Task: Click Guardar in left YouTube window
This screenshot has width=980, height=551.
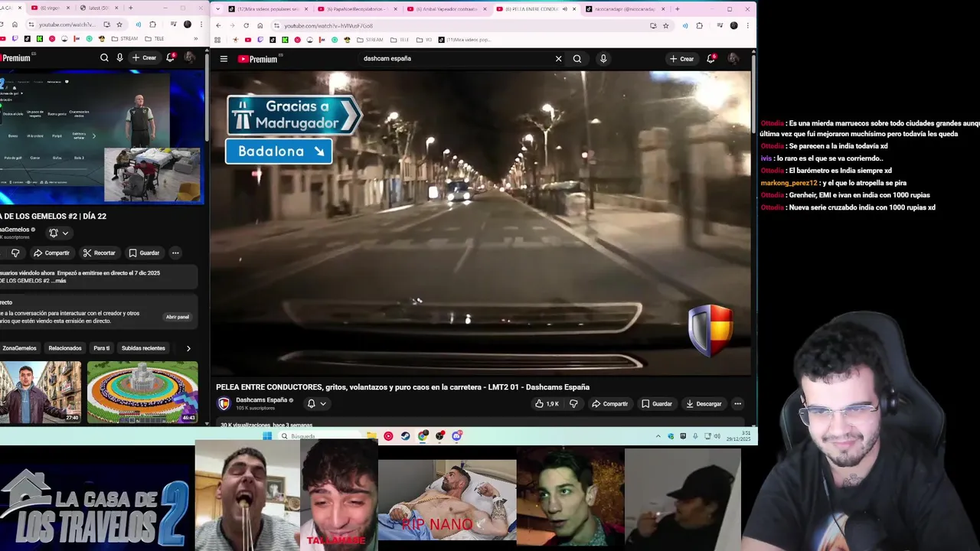Action: [x=144, y=253]
